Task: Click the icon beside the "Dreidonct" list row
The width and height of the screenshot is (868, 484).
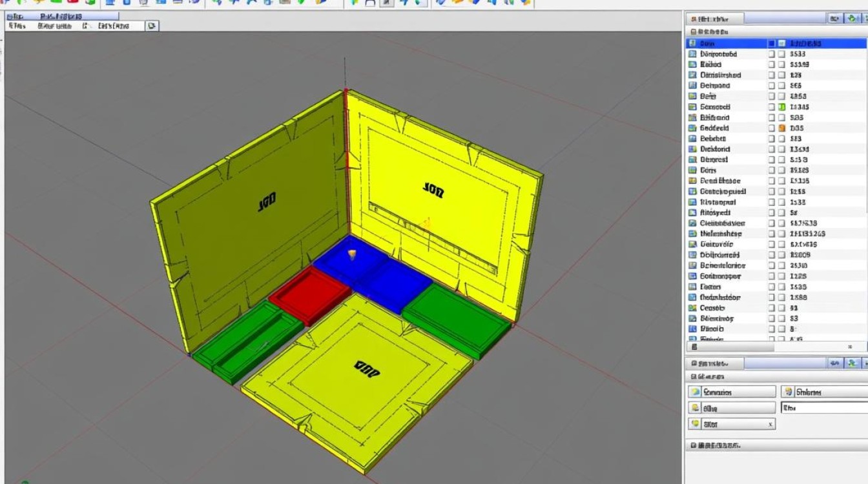Action: (x=692, y=149)
